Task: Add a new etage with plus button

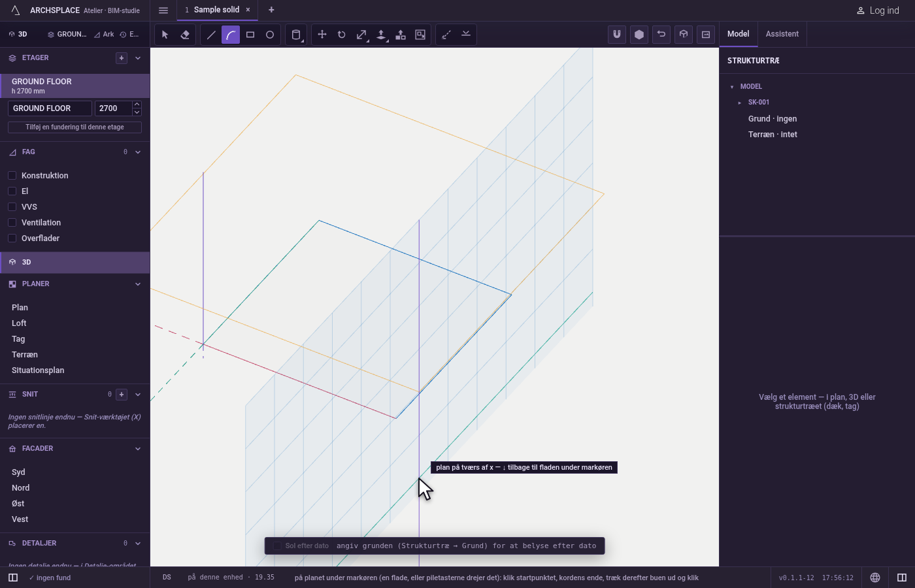Action: [x=122, y=58]
